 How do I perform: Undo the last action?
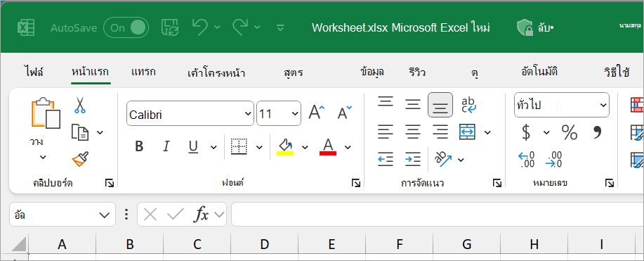point(200,27)
